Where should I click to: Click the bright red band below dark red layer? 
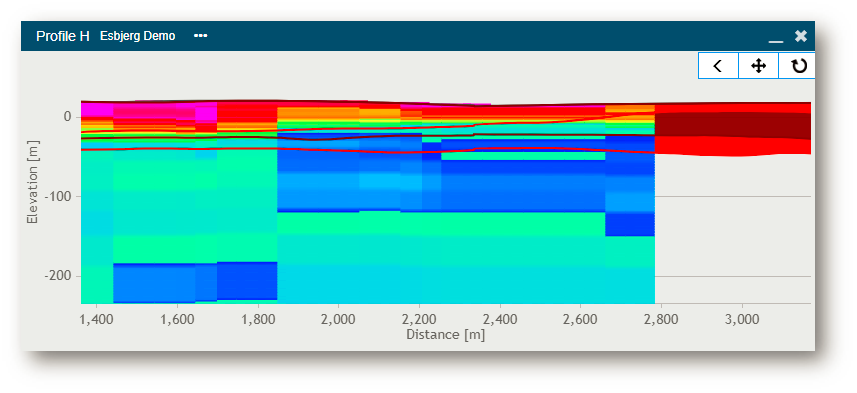pos(732,146)
